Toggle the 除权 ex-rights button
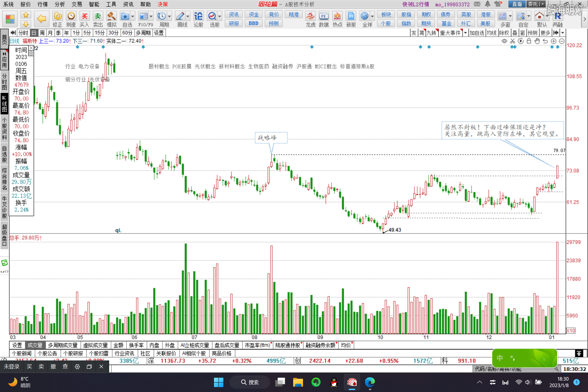 point(504,33)
